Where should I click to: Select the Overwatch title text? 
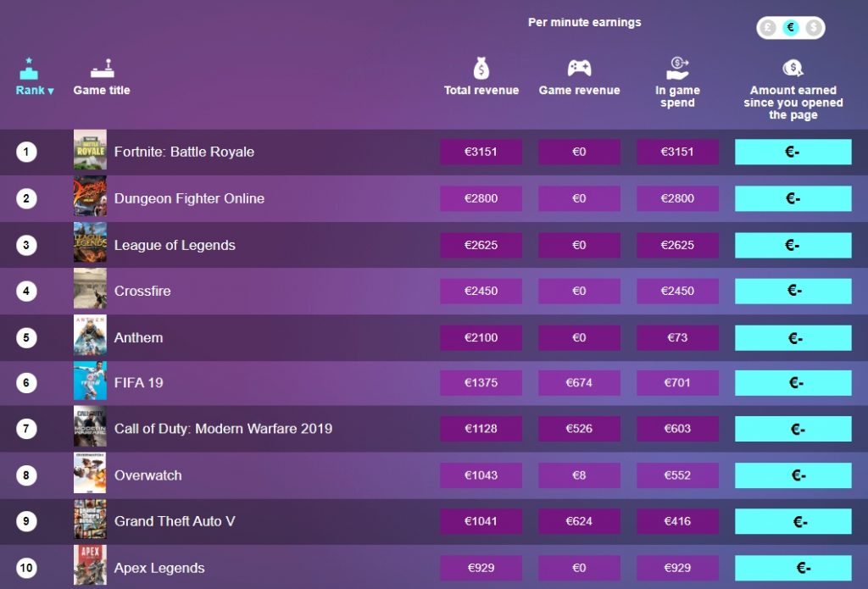147,475
